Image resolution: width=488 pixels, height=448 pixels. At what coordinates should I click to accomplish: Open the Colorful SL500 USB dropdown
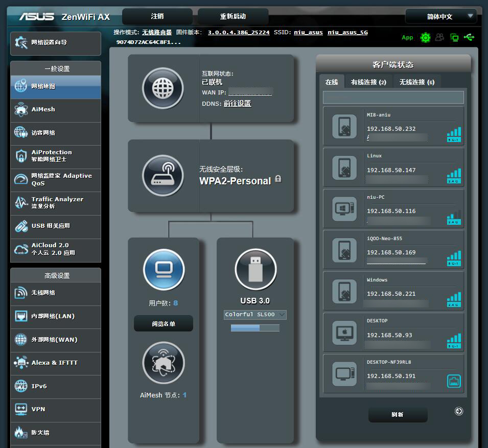point(255,315)
